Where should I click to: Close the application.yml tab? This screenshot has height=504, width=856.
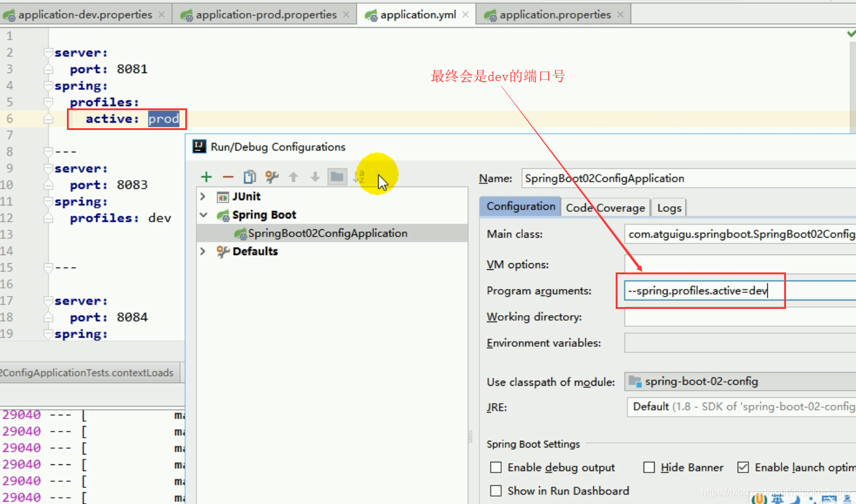tap(466, 15)
